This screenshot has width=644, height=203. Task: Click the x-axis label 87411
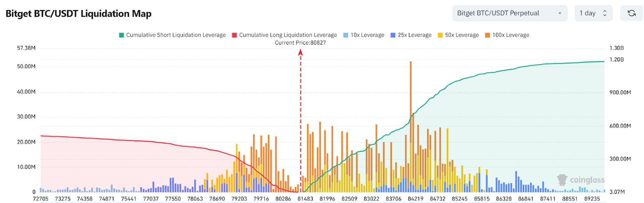tap(548, 199)
